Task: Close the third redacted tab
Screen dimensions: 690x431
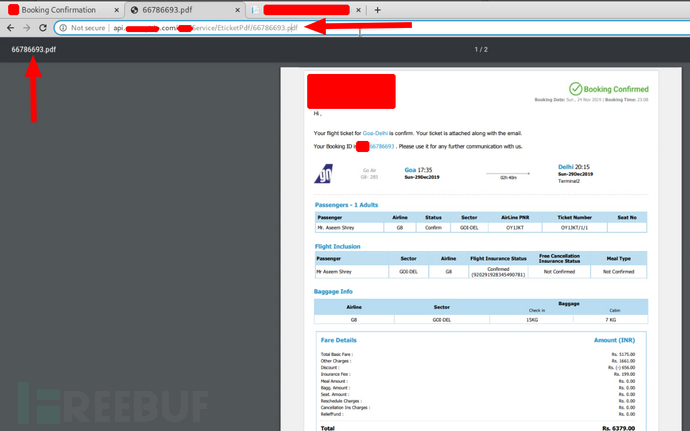Action: pos(358,10)
